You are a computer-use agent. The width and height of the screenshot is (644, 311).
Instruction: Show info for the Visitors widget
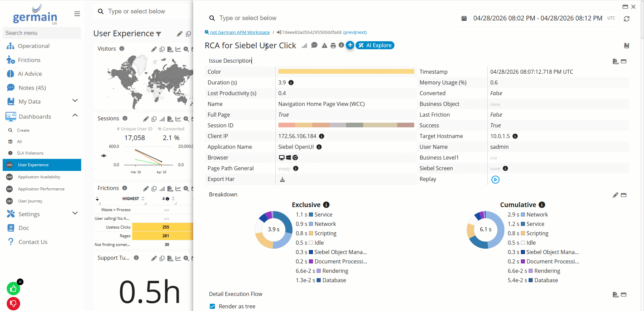122,49
